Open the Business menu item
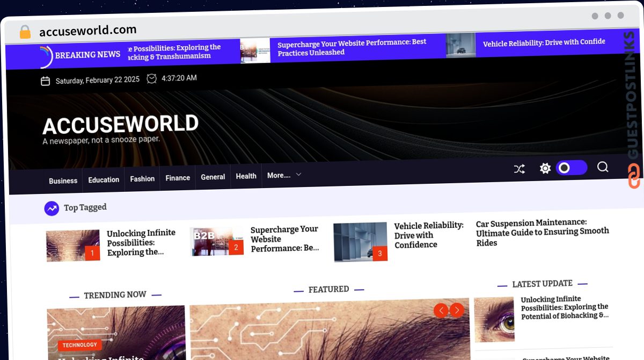 [x=63, y=181]
